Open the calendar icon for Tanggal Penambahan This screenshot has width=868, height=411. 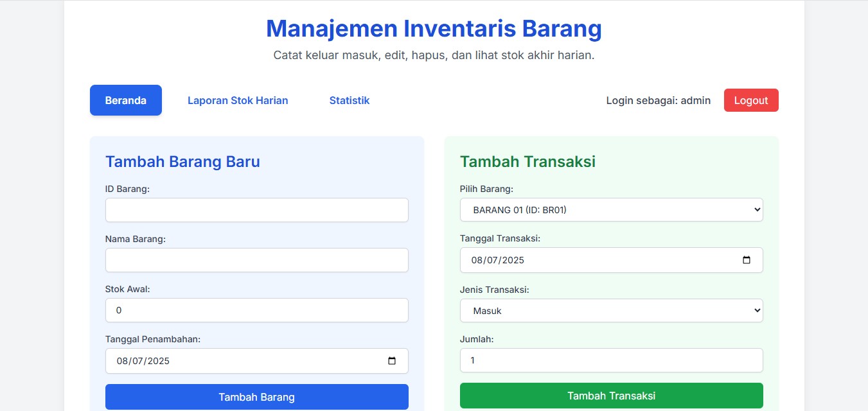click(392, 361)
